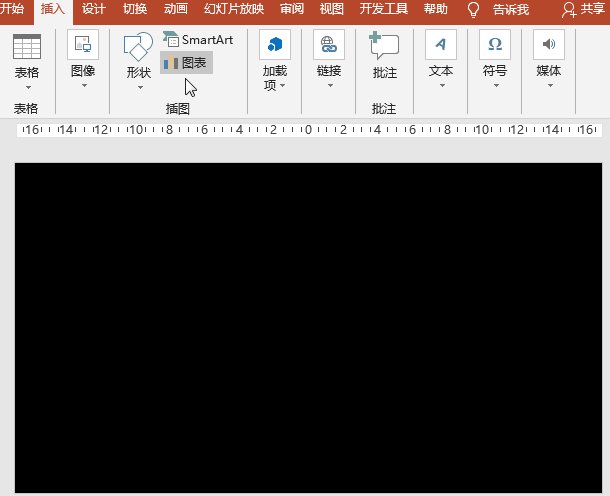Click the 共享 share person icon
This screenshot has height=496, width=610.
[x=569, y=10]
